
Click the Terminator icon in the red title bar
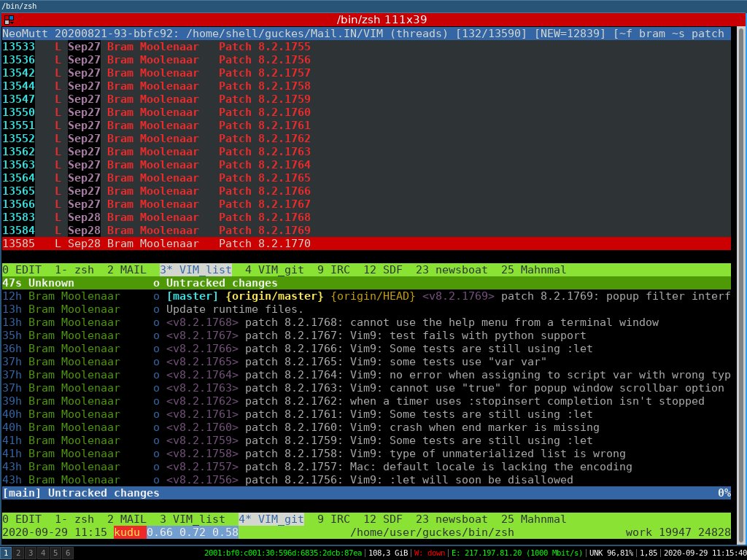[x=9, y=20]
